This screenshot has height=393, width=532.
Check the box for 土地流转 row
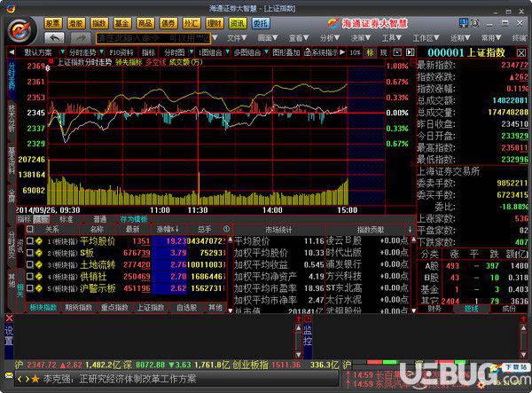pyautogui.click(x=30, y=264)
